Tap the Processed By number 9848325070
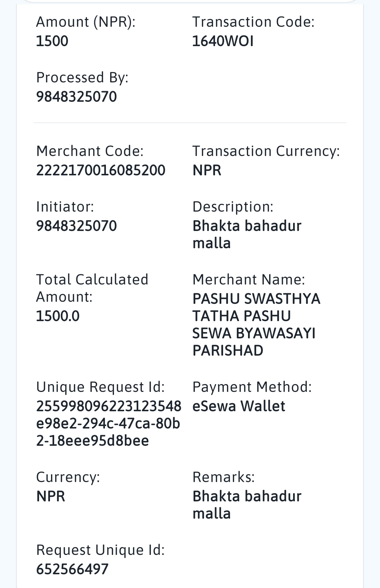 pos(76,97)
